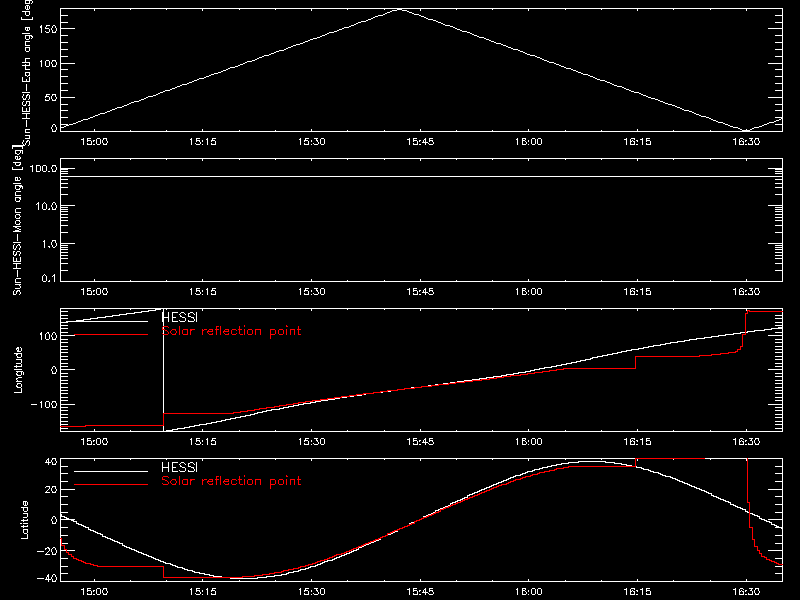Image resolution: width=800 pixels, height=600 pixels.
Task: Click the Sun-HESSI-Earth angle axis label
Action: (27, 73)
